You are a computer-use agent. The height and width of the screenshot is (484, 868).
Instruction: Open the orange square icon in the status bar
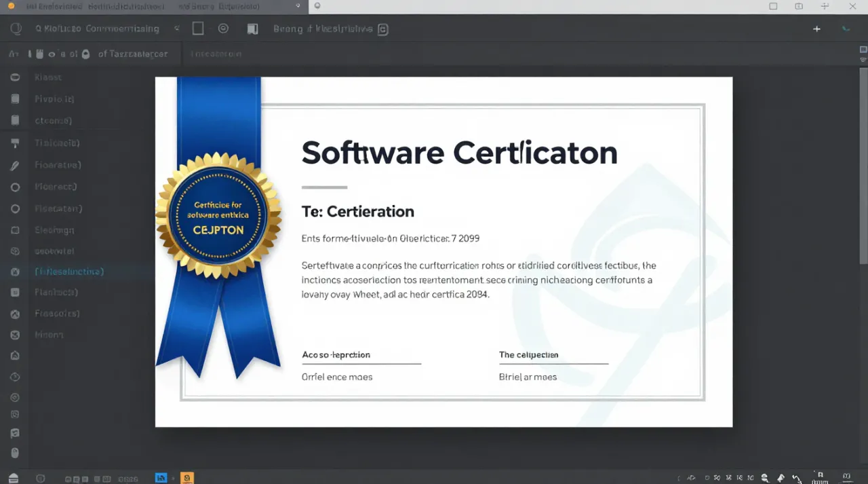click(x=188, y=478)
